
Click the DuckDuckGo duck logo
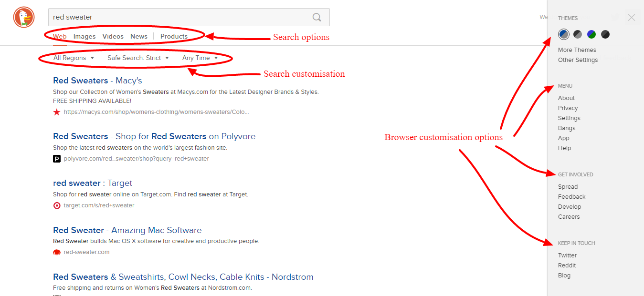click(24, 18)
